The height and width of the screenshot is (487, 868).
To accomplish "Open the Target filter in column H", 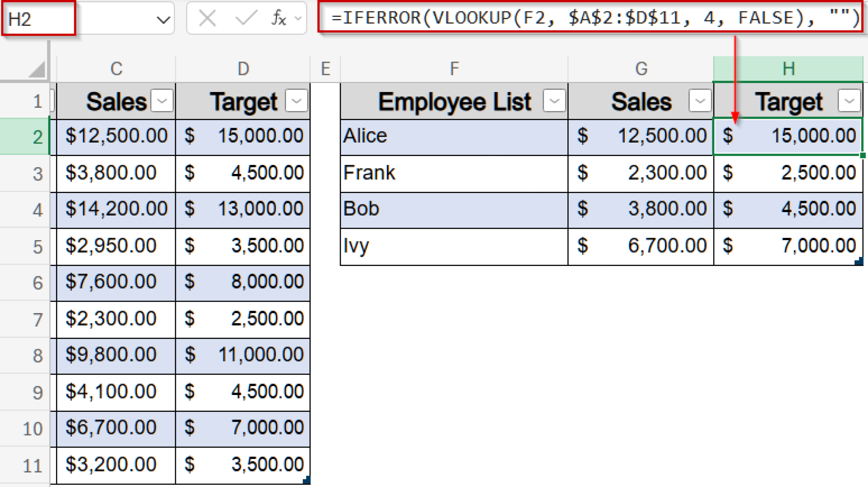I will 849,101.
